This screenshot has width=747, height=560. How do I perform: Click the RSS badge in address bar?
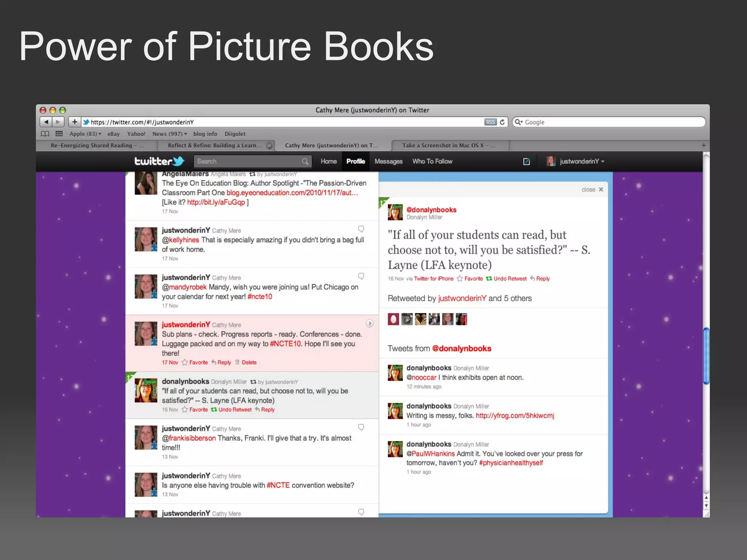pyautogui.click(x=491, y=122)
